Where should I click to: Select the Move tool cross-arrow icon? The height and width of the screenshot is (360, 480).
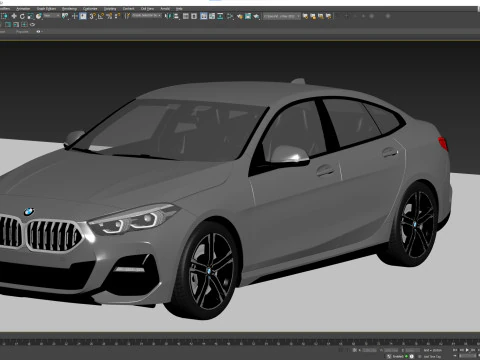[x=14, y=16]
